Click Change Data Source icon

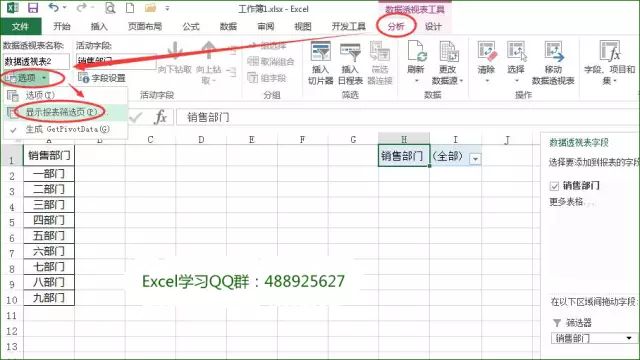click(x=449, y=52)
